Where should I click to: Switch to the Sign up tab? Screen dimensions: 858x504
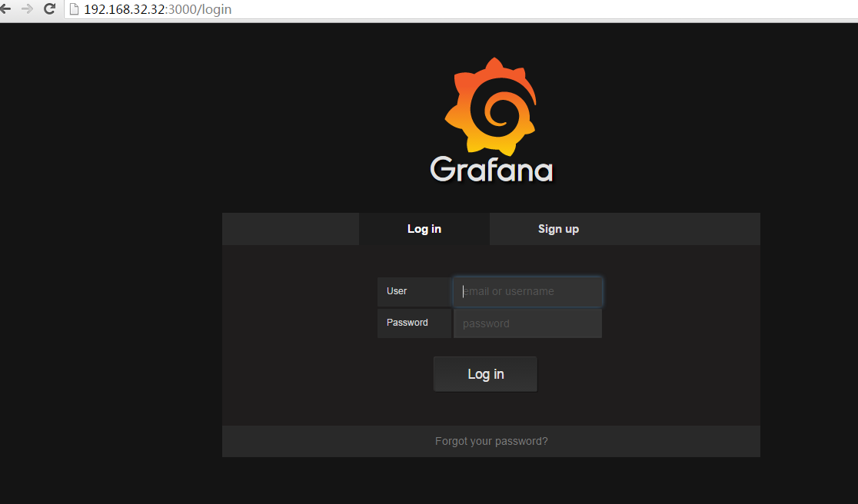click(x=558, y=229)
